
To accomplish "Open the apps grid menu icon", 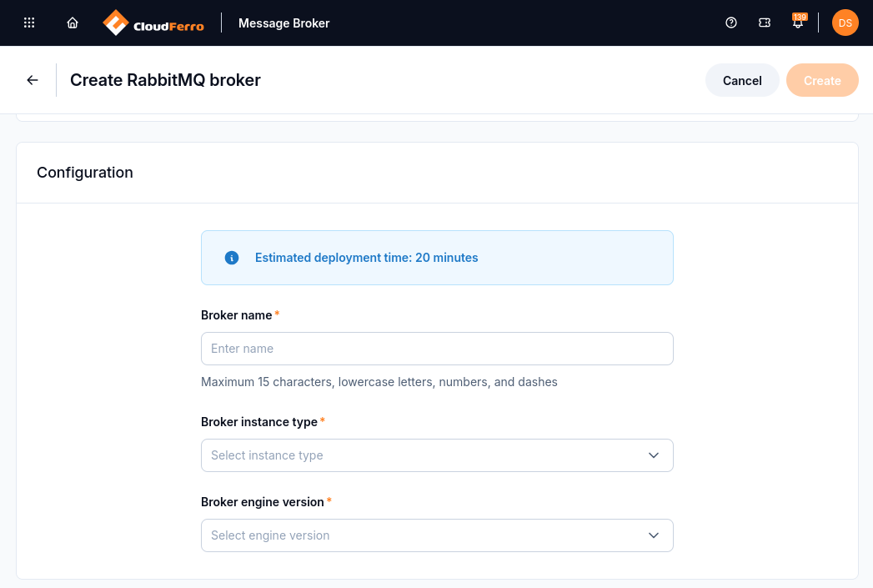I will [29, 23].
